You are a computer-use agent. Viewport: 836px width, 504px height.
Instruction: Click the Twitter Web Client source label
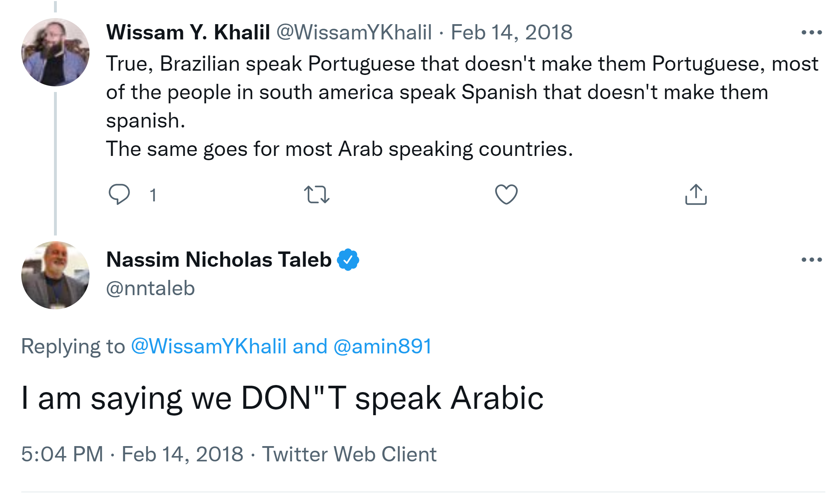349,454
